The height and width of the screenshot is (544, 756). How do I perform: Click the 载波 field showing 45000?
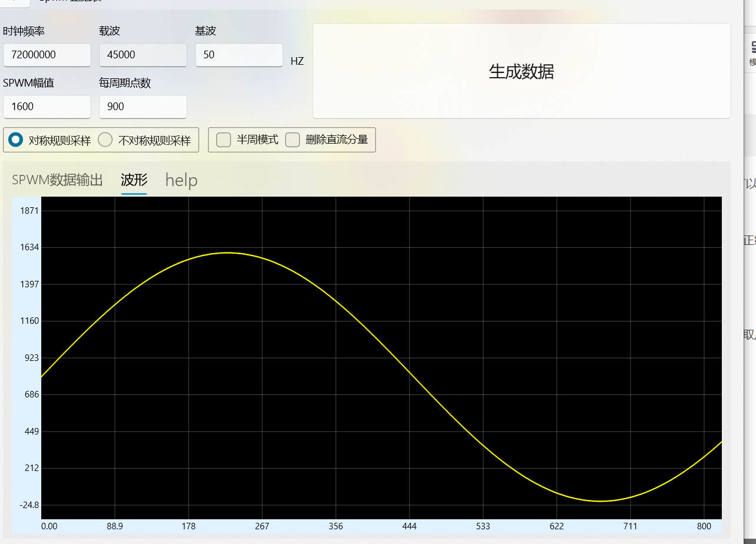coord(143,55)
